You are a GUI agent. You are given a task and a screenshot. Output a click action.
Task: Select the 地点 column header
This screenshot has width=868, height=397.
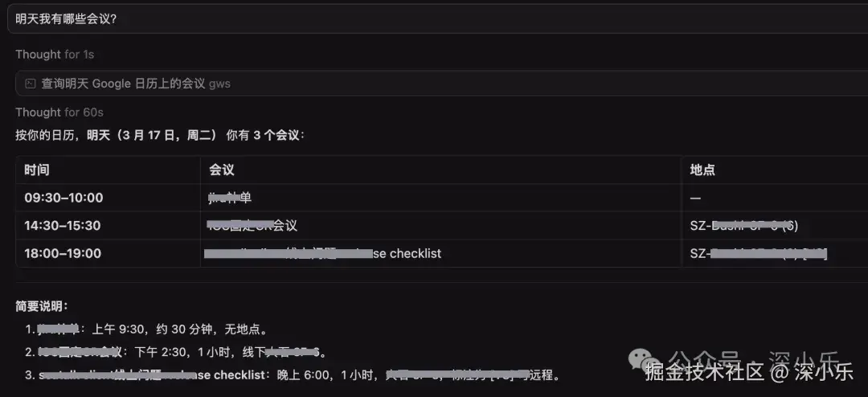pos(702,170)
